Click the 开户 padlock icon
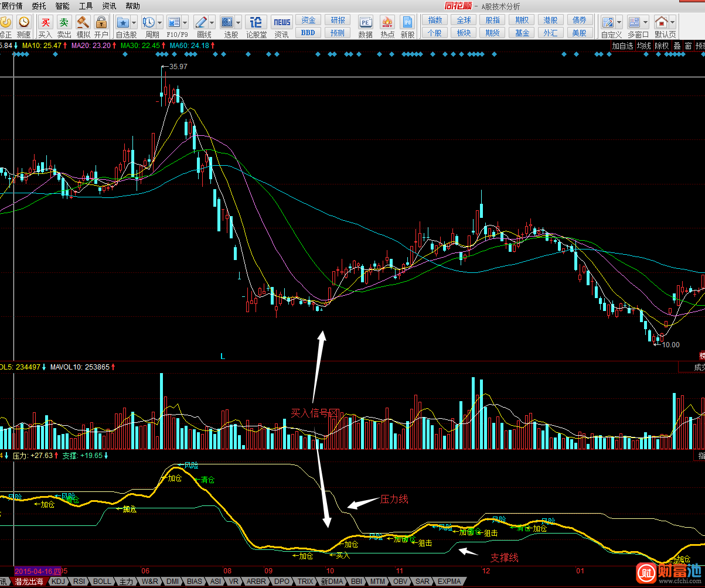 point(101,22)
